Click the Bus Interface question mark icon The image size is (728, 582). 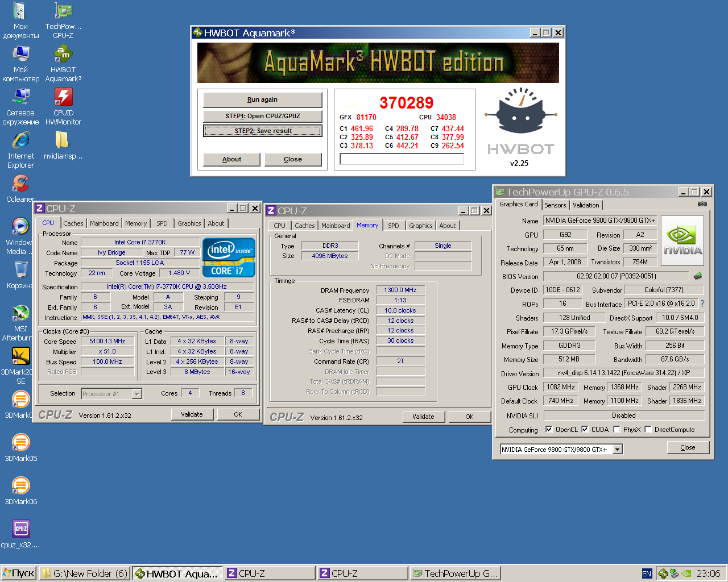(702, 304)
